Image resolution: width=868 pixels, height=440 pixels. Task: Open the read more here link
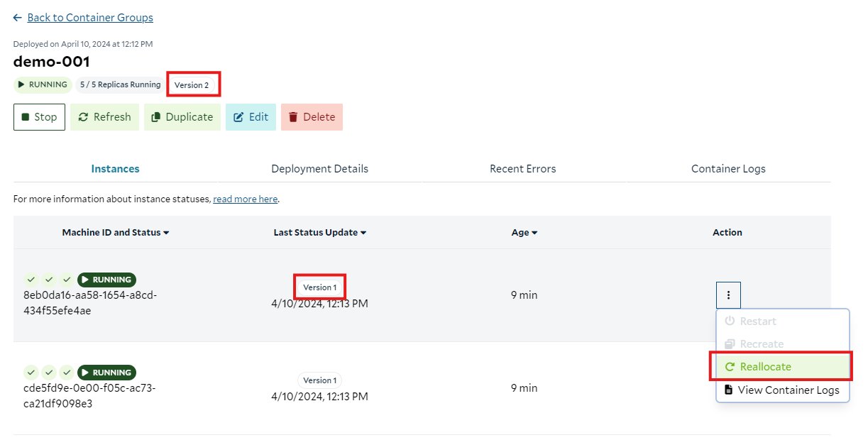point(246,199)
